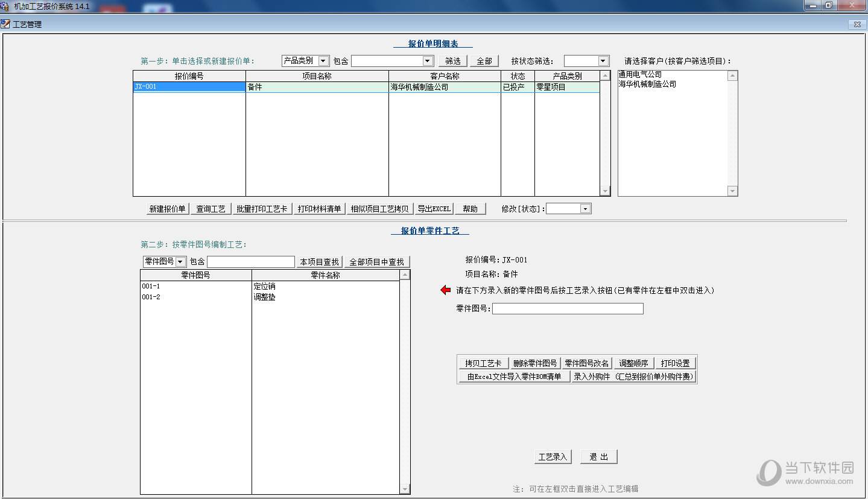The height and width of the screenshot is (499, 868).
Task: Focus the part search 包含 text field
Action: [x=251, y=262]
